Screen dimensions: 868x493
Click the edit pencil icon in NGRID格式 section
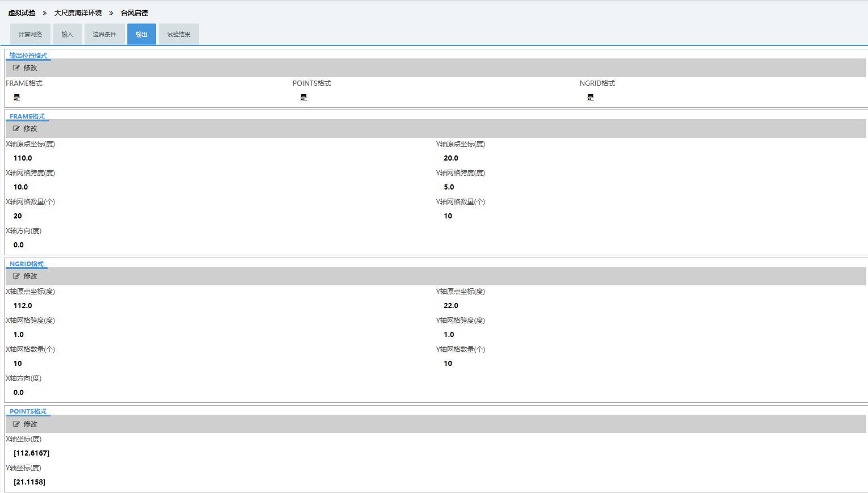[x=16, y=276]
